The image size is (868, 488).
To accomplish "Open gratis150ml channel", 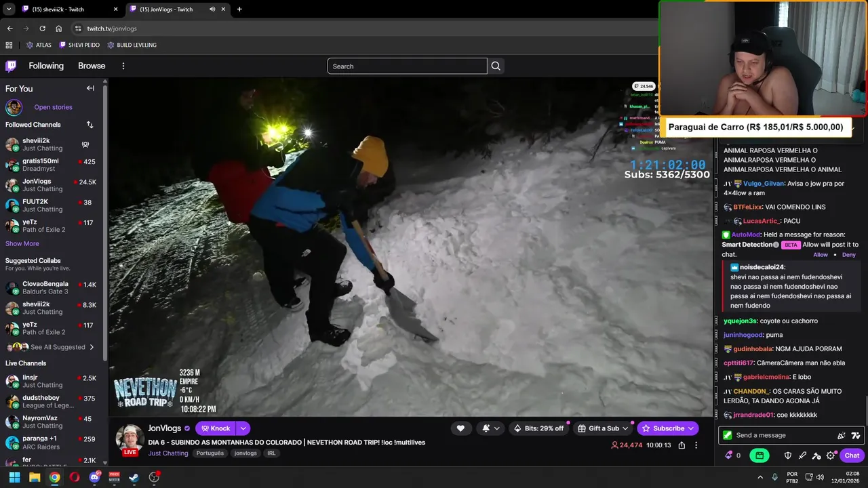I will tap(52, 165).
